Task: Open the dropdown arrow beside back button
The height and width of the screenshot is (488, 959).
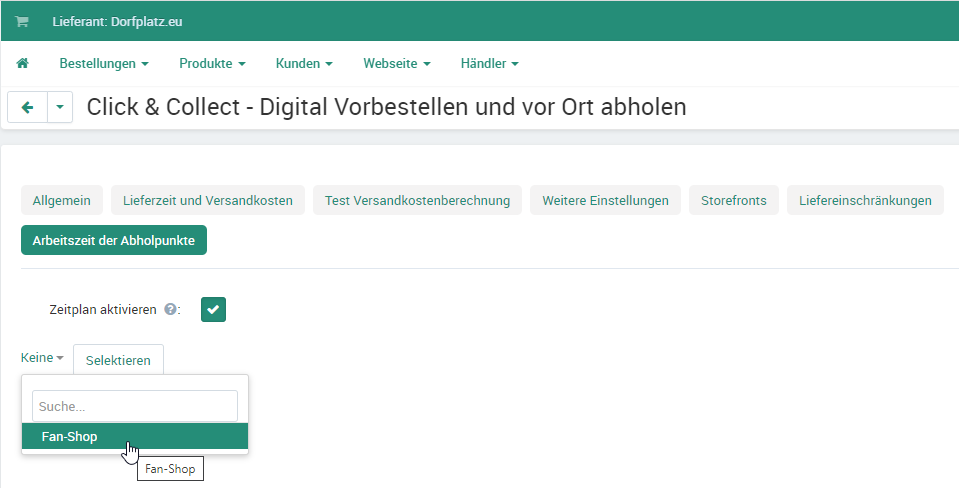Action: pos(60,108)
